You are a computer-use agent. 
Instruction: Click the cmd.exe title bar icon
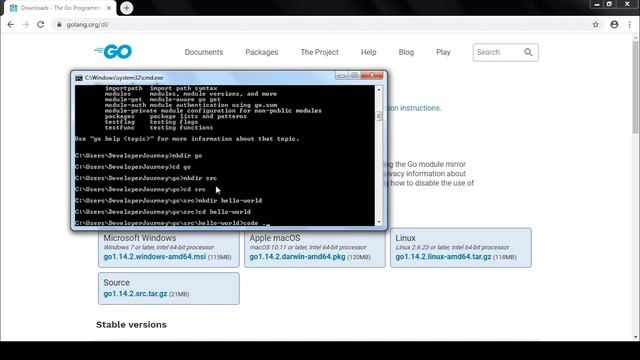(x=79, y=78)
